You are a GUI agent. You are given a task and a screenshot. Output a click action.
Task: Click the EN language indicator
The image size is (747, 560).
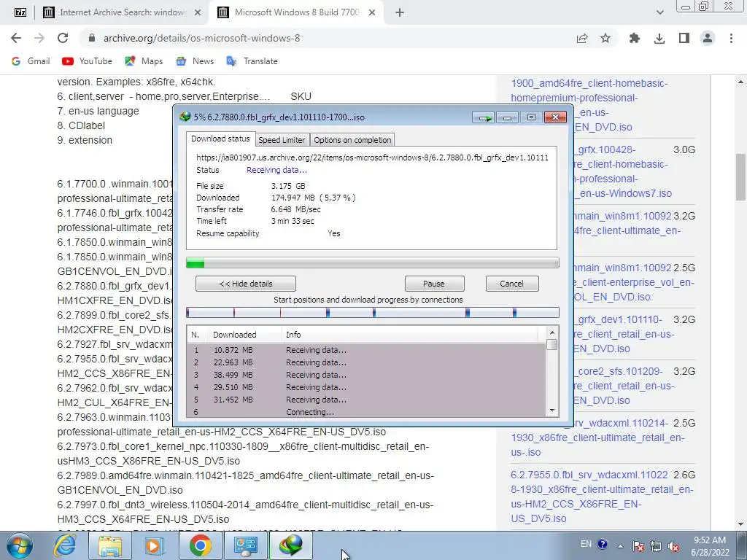(x=586, y=544)
